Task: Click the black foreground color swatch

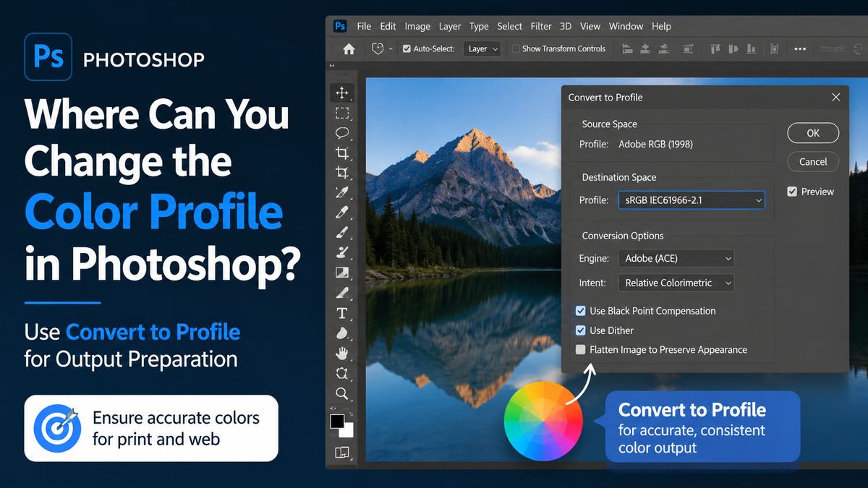Action: tap(337, 421)
